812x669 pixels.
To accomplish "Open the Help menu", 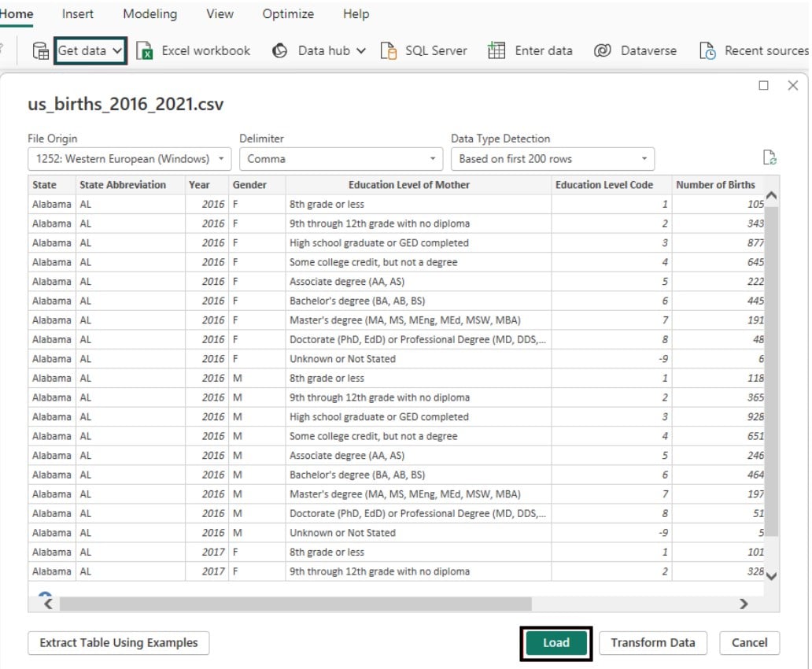I will [355, 13].
